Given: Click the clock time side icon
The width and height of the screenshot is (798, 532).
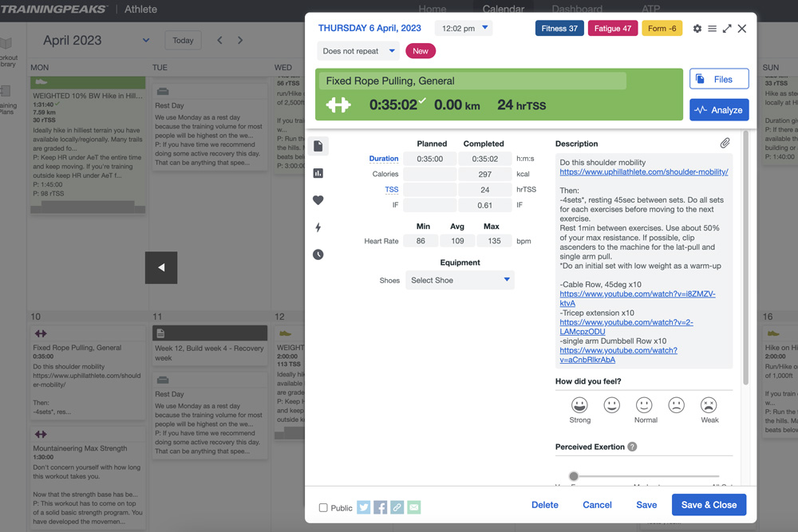Looking at the screenshot, I should (318, 254).
